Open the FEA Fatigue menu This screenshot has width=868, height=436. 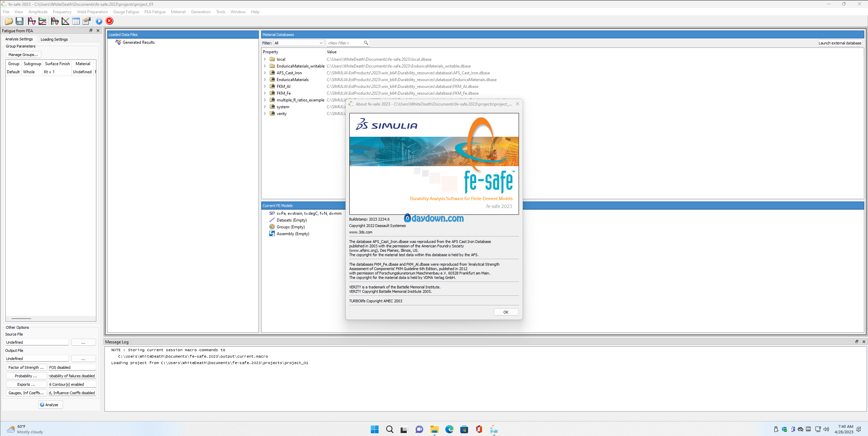pos(155,12)
